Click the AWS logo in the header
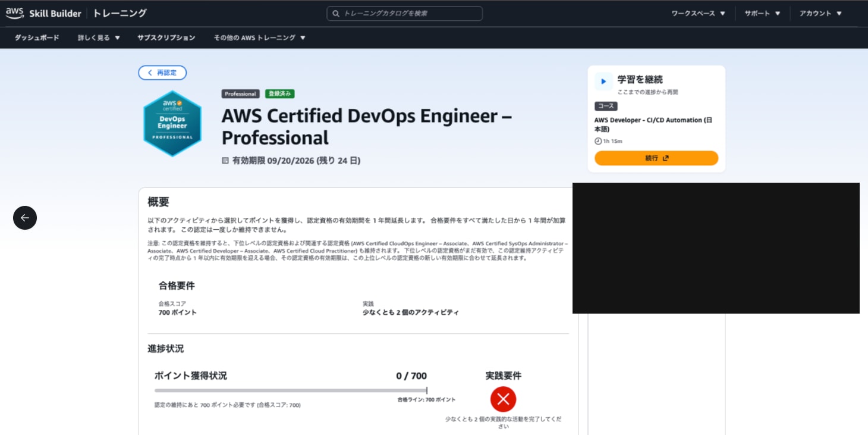The image size is (868, 435). coord(14,13)
